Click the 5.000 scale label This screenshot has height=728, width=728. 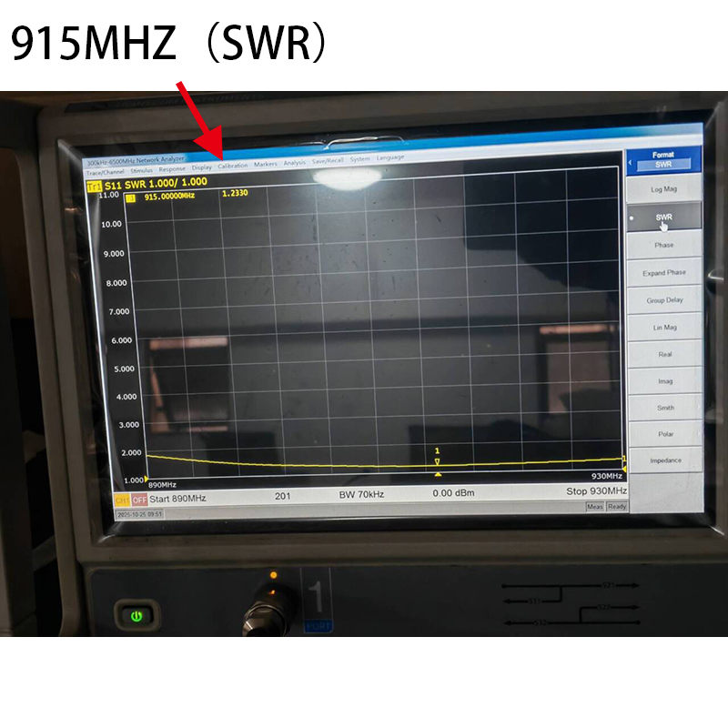(125, 369)
